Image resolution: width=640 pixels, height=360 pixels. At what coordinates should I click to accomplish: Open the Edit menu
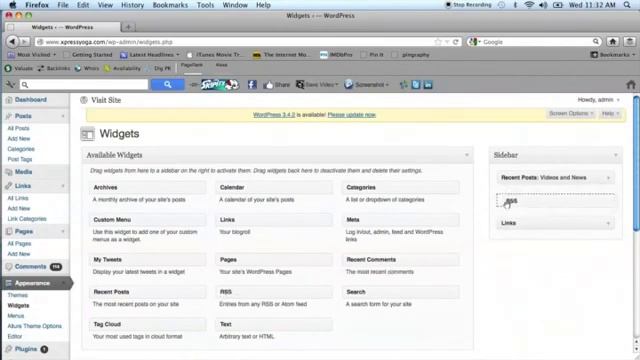83,5
